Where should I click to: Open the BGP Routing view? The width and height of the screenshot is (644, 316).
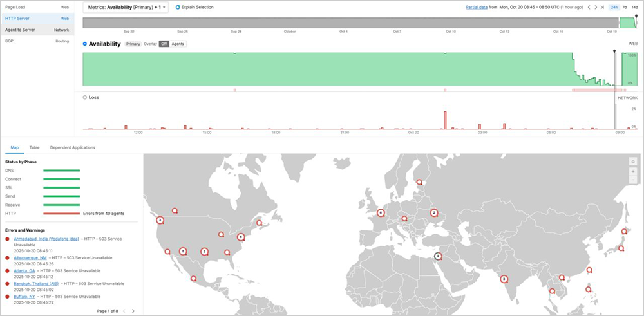(x=37, y=41)
